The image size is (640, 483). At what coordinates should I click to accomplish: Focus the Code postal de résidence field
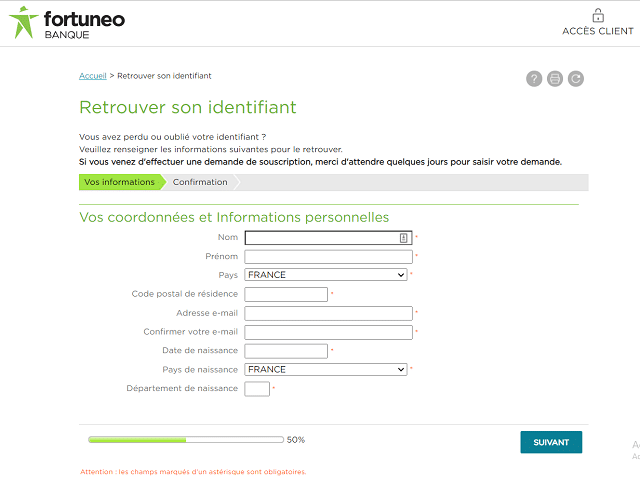click(286, 294)
